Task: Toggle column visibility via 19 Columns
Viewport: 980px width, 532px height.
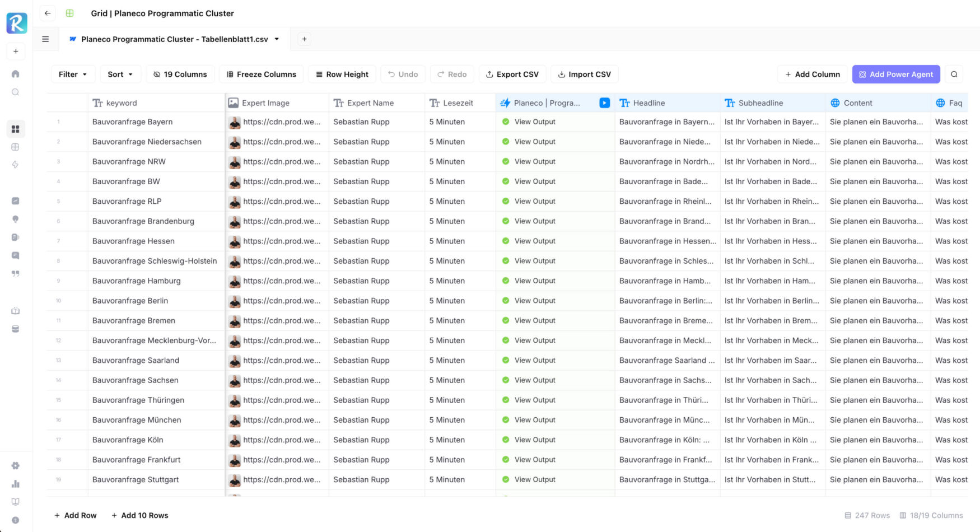Action: pyautogui.click(x=180, y=74)
